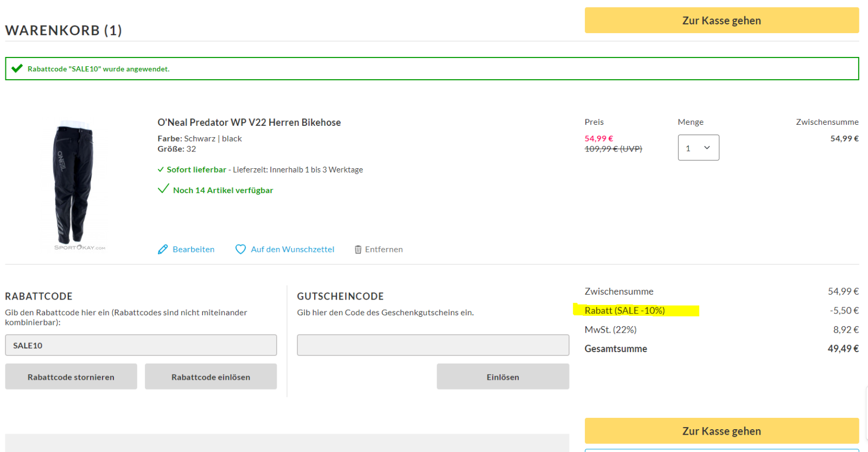Click the checkmark beside Noch 14 Artikel verfügbar
The height and width of the screenshot is (452, 868).
[163, 189]
